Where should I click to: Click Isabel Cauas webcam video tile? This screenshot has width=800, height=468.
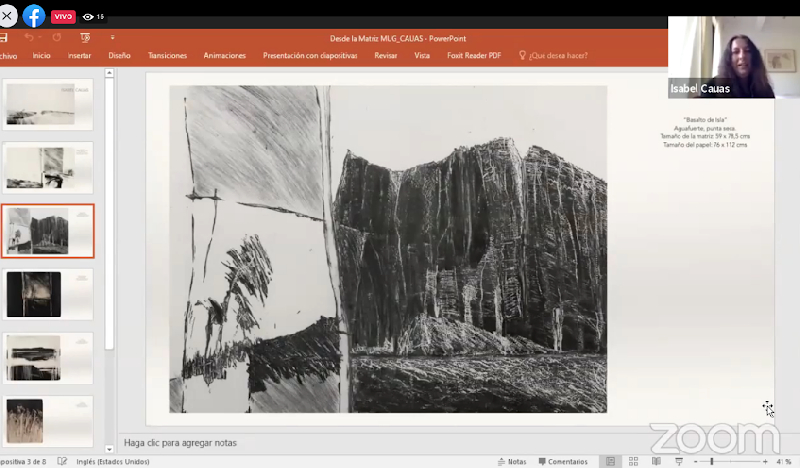pos(734,57)
